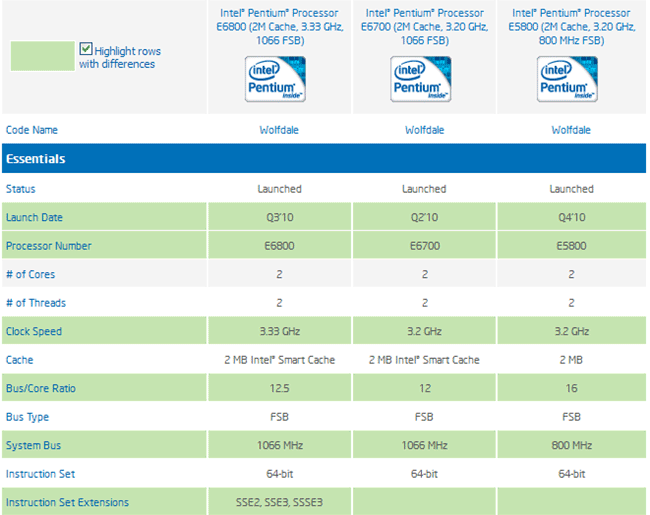Click the Bus/Core Ratio row label
Screen dimensions: 650x515
tap(41, 389)
